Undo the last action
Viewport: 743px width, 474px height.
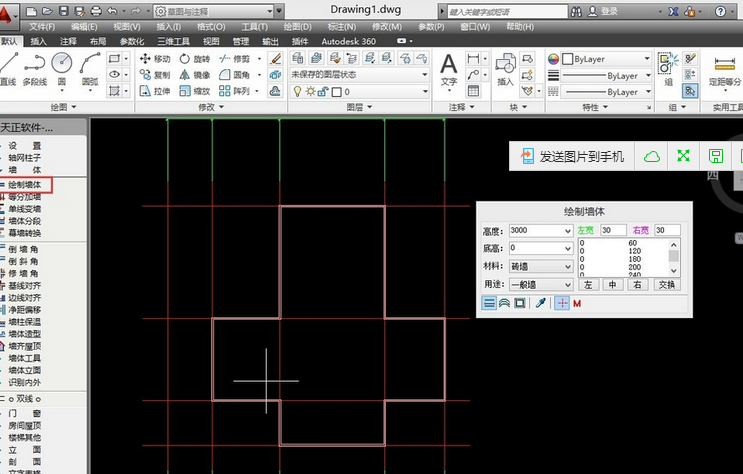point(112,11)
